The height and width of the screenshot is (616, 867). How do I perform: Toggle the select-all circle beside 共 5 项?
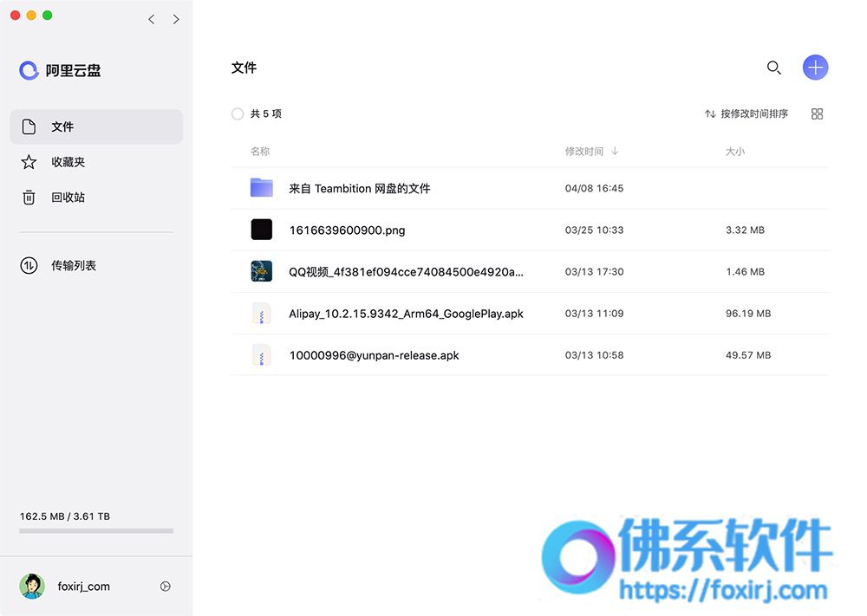[238, 113]
